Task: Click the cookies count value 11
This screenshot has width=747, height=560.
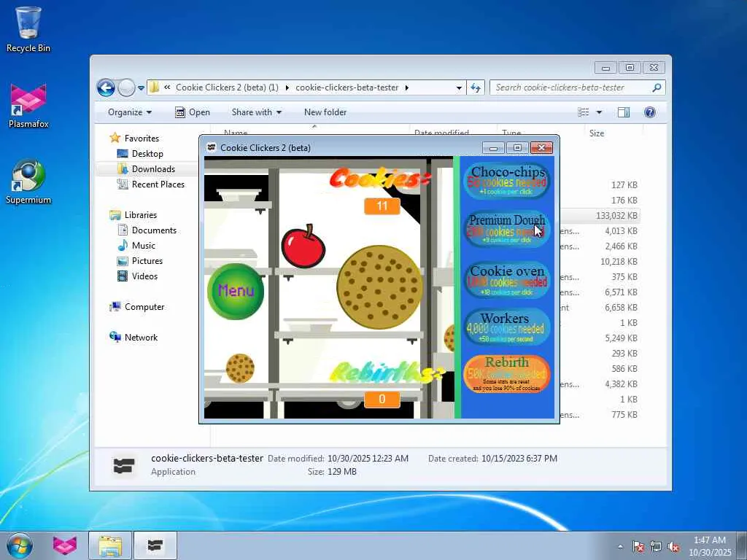Action: pos(382,206)
